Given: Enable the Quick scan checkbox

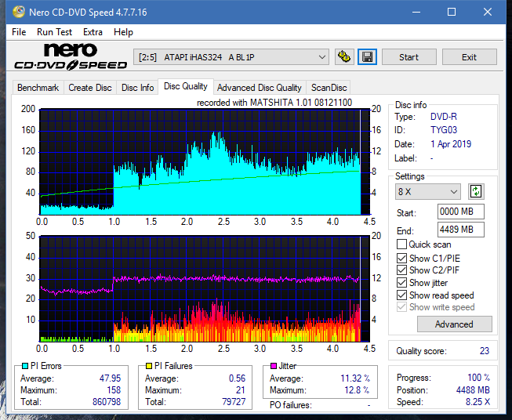Looking at the screenshot, I should [401, 244].
